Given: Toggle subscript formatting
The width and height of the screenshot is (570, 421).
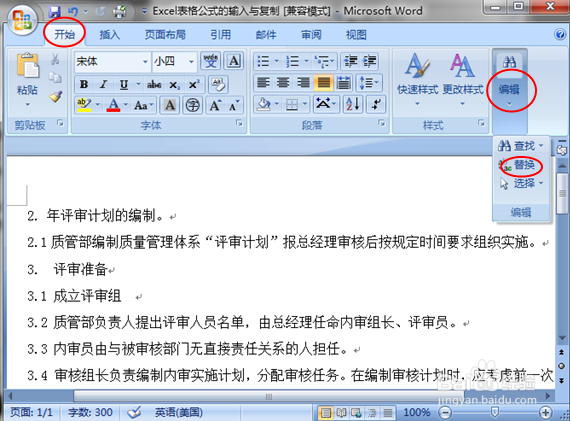Looking at the screenshot, I should pyautogui.click(x=174, y=85).
